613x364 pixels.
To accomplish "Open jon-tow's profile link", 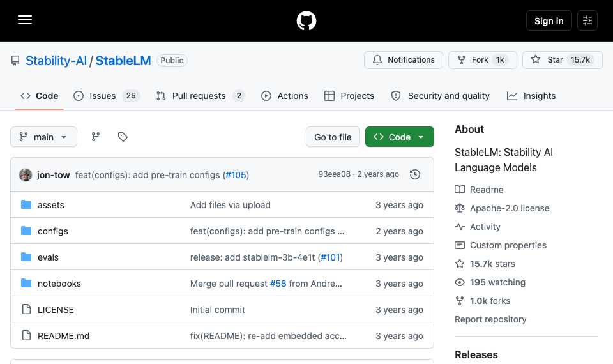I will click(x=53, y=175).
